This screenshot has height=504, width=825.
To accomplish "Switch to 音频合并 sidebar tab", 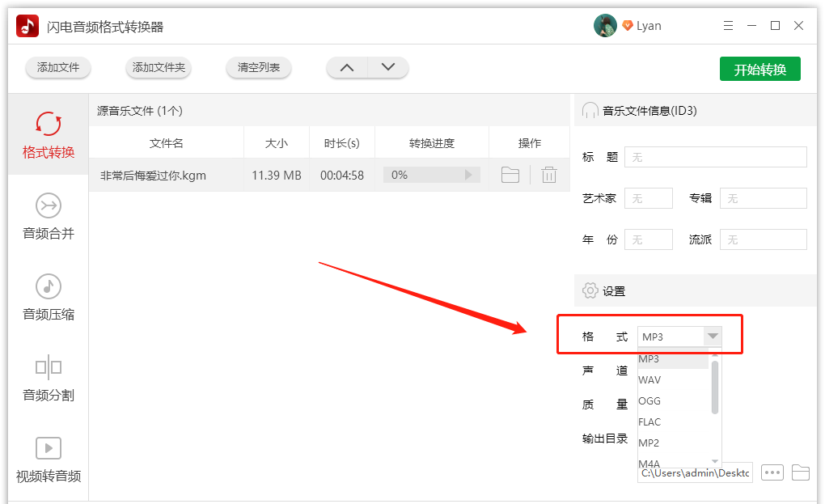I will tap(49, 216).
